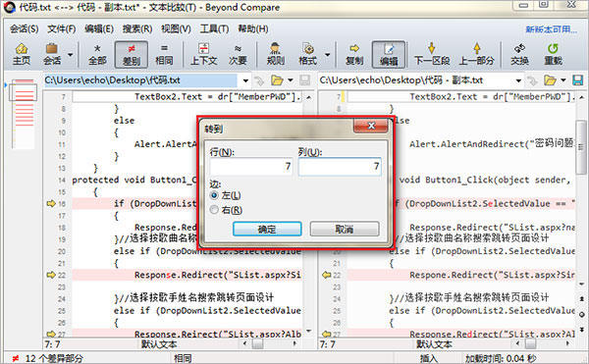589x364 pixels.
Task: Click the left pane browse arrow icon
Action: pos(259,80)
